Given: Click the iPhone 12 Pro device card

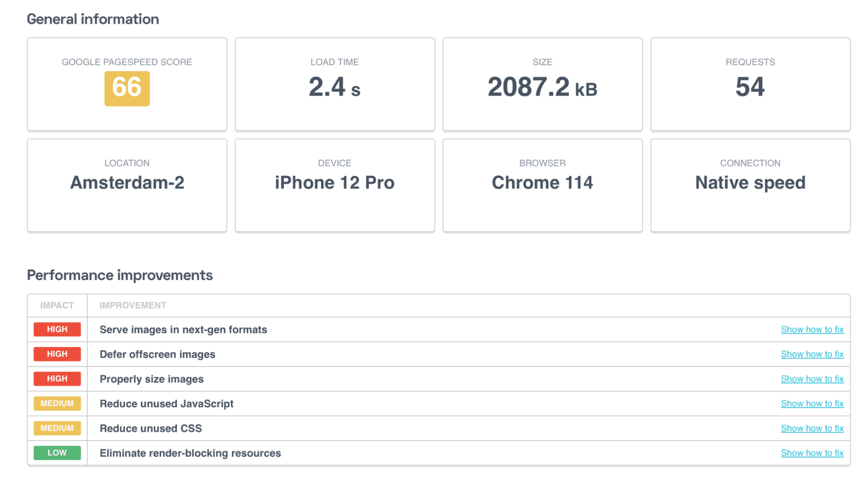Looking at the screenshot, I should (335, 185).
